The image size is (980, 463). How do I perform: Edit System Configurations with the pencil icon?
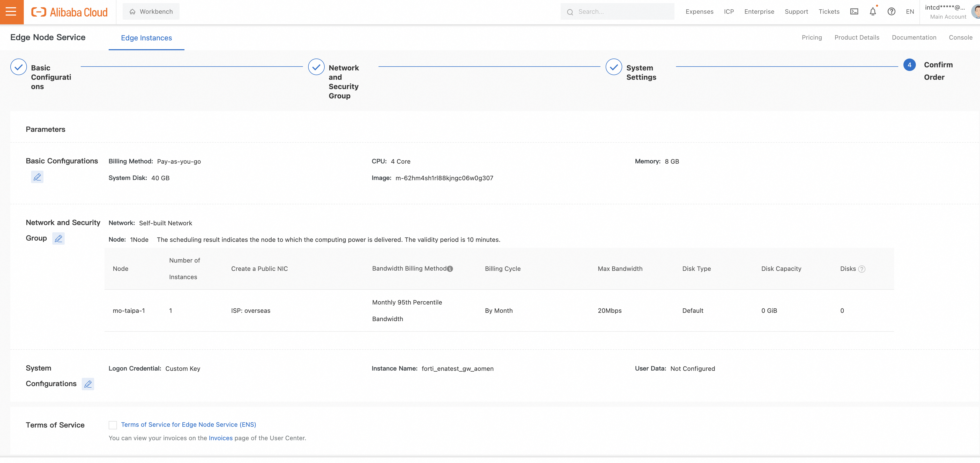pyautogui.click(x=88, y=384)
